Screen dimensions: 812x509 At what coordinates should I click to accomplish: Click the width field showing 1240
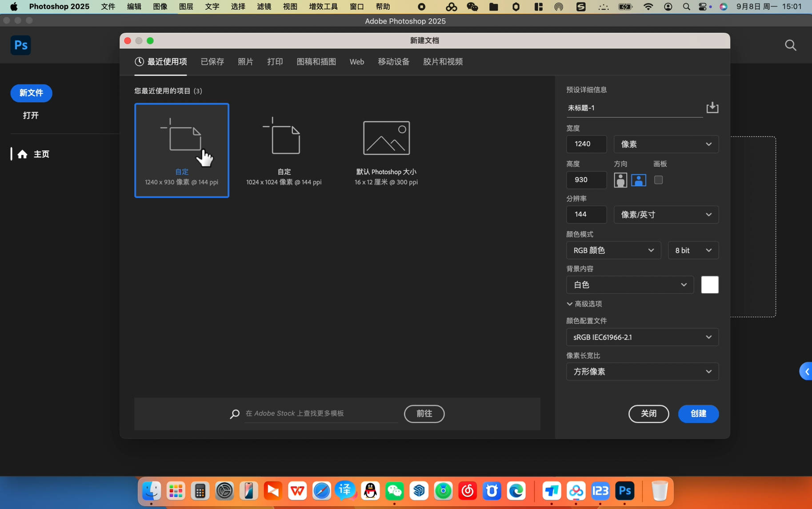coord(586,144)
